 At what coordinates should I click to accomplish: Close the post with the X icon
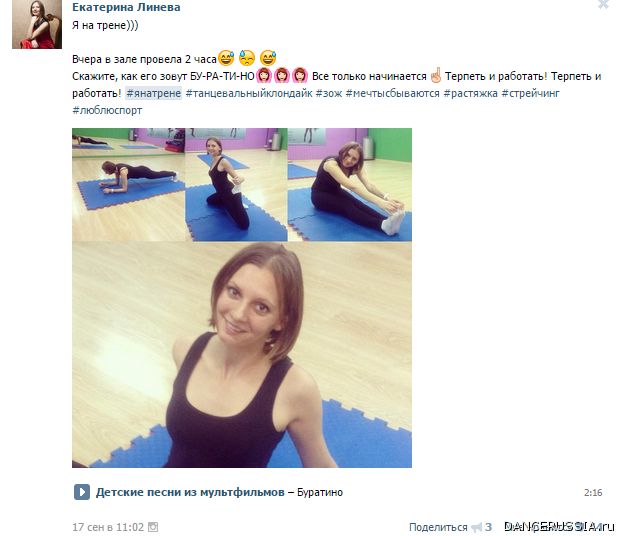pyautogui.click(x=603, y=5)
